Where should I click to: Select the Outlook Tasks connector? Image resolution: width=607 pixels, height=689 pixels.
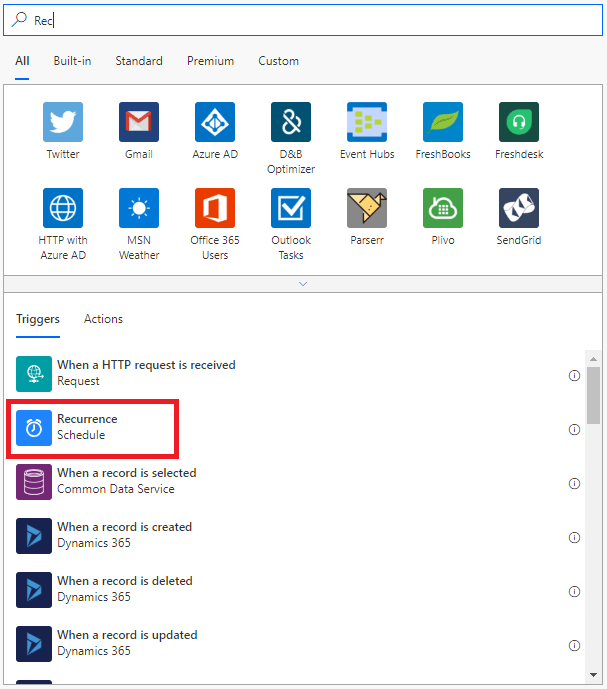coord(291,208)
